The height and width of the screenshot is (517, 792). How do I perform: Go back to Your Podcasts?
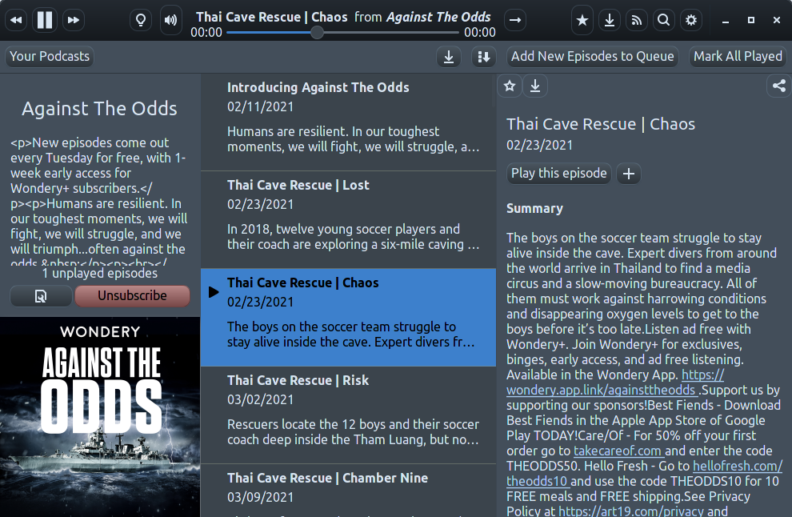(50, 56)
